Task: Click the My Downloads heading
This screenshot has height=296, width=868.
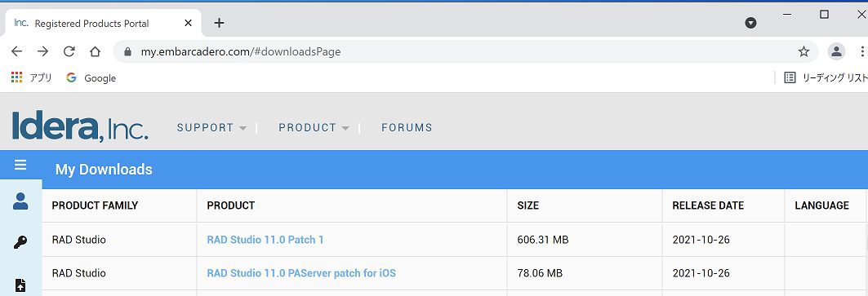Action: [104, 170]
